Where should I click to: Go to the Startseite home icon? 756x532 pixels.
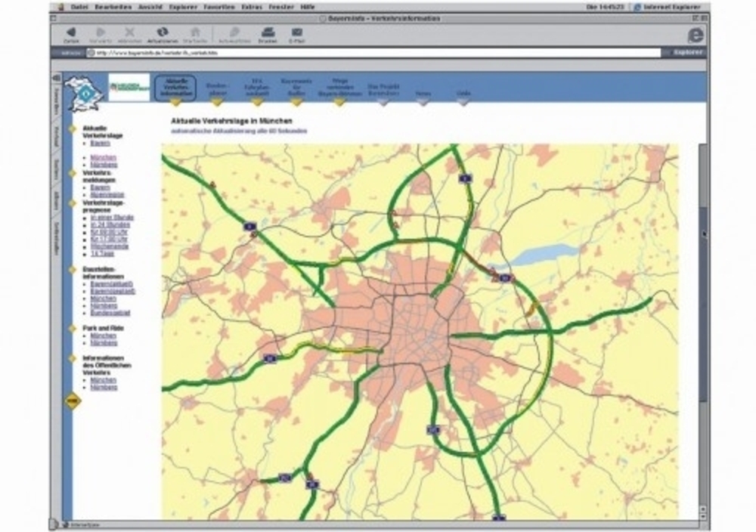(x=194, y=32)
